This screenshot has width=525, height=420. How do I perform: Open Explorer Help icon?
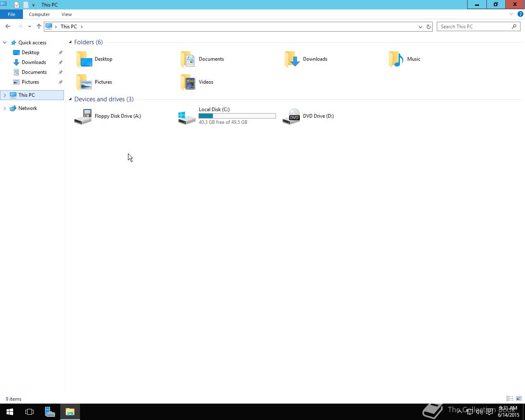[520, 14]
